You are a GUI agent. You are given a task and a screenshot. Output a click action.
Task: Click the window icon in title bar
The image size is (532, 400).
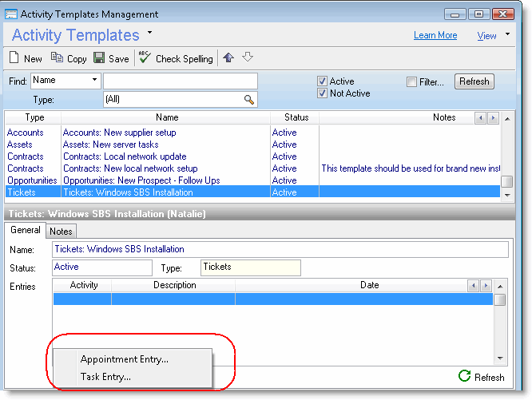11,14
